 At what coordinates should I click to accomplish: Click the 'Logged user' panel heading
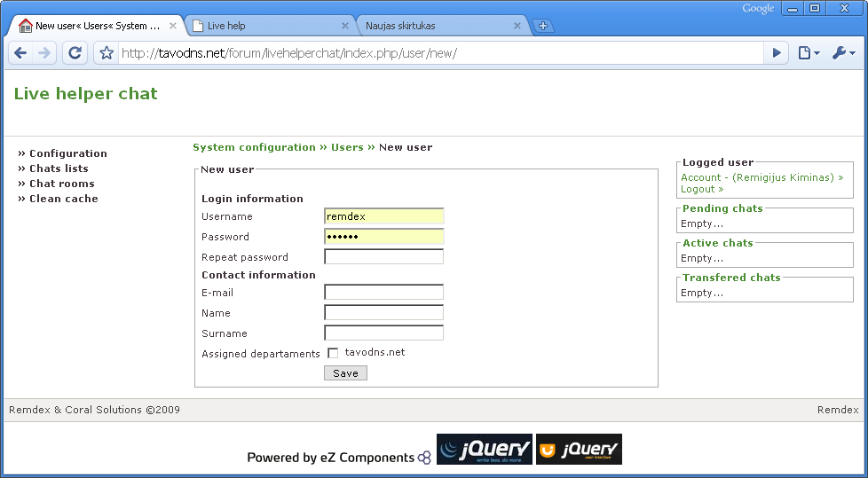(x=718, y=162)
